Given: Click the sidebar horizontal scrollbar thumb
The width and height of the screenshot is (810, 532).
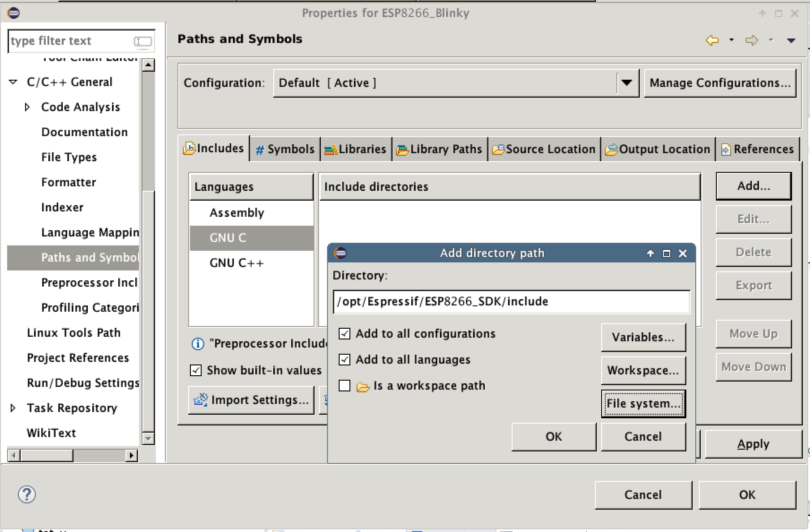Looking at the screenshot, I should [46, 455].
